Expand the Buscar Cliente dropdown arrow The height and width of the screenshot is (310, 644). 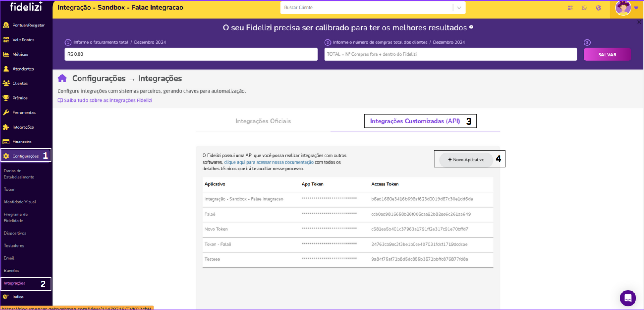point(459,8)
